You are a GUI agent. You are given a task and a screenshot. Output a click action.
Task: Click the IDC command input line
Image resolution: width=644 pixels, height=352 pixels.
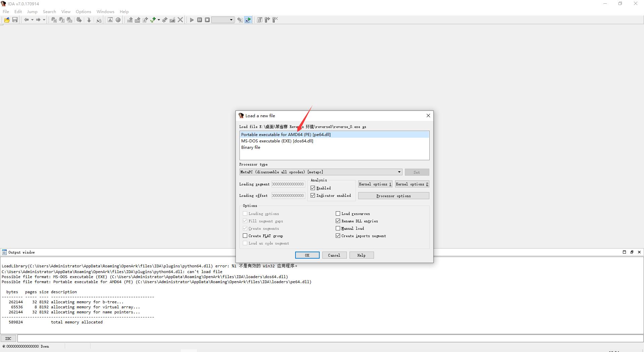coord(330,339)
